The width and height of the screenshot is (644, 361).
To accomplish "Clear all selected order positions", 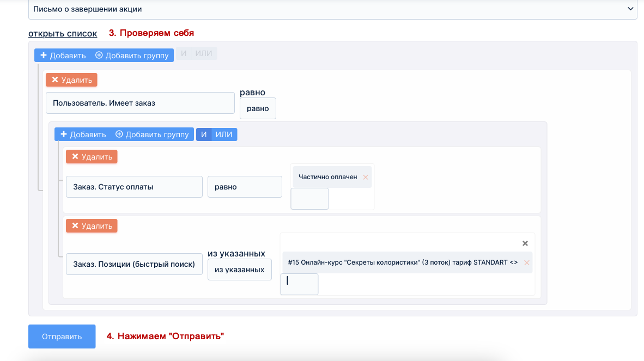I will coord(525,243).
